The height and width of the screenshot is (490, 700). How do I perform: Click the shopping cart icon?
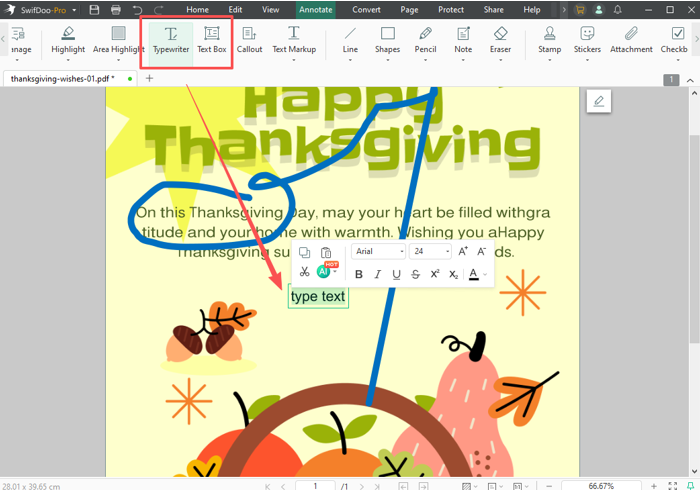point(580,9)
